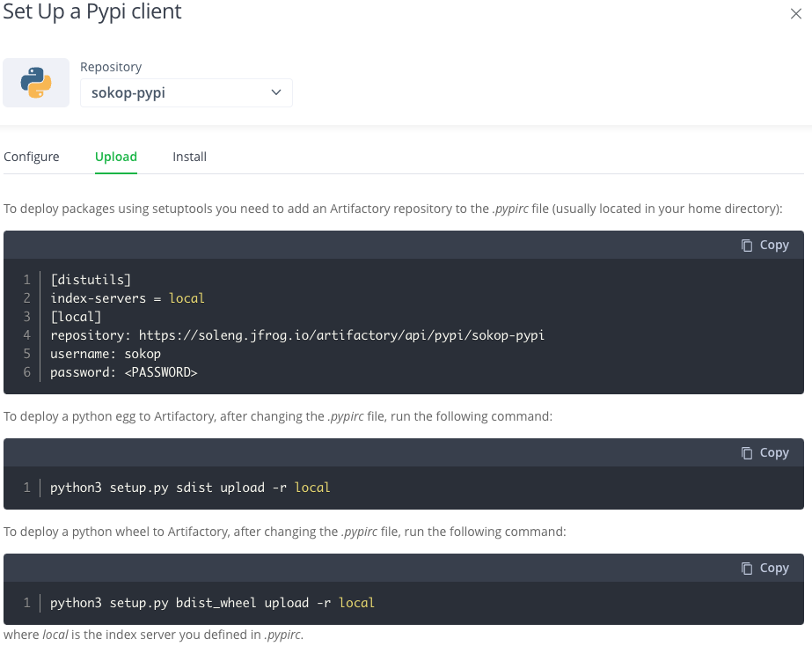The width and height of the screenshot is (812, 646).
Task: Click the Python logo icon
Action: click(x=36, y=83)
